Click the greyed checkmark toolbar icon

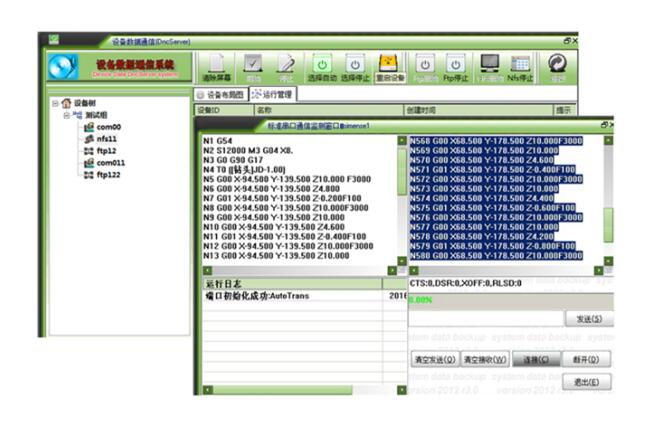pos(253,64)
